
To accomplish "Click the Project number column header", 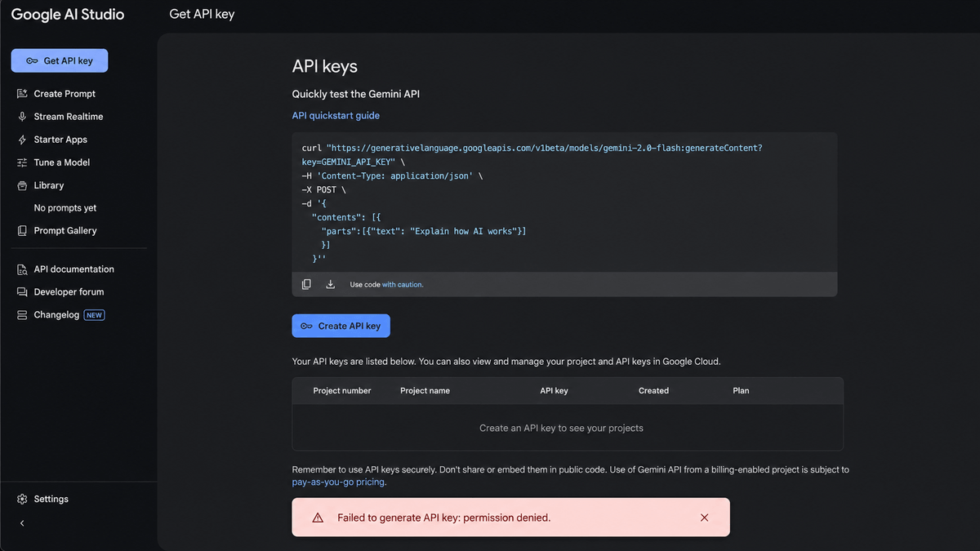I will click(342, 391).
